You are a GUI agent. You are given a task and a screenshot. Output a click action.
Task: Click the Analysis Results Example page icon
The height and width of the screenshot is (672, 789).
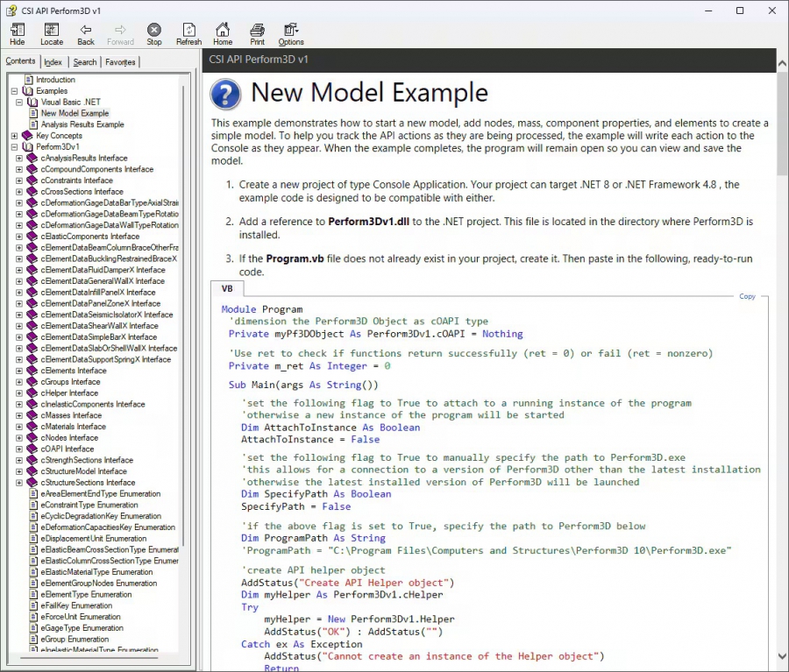coord(33,124)
